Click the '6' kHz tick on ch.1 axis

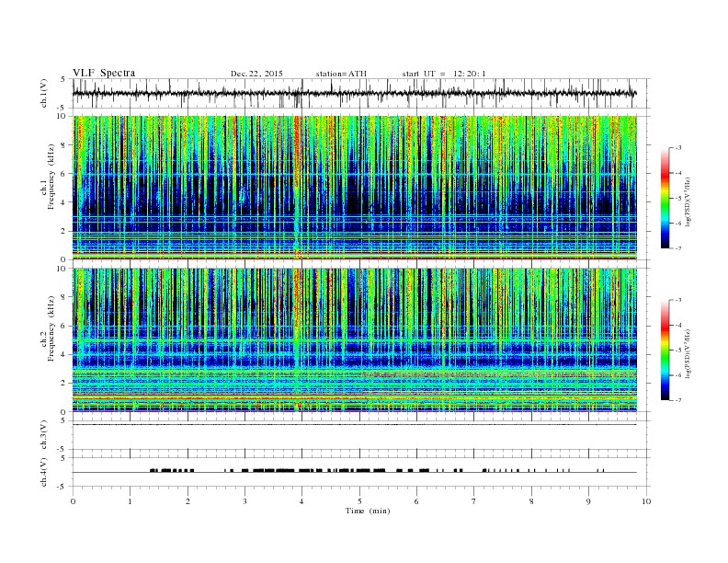tap(64, 174)
